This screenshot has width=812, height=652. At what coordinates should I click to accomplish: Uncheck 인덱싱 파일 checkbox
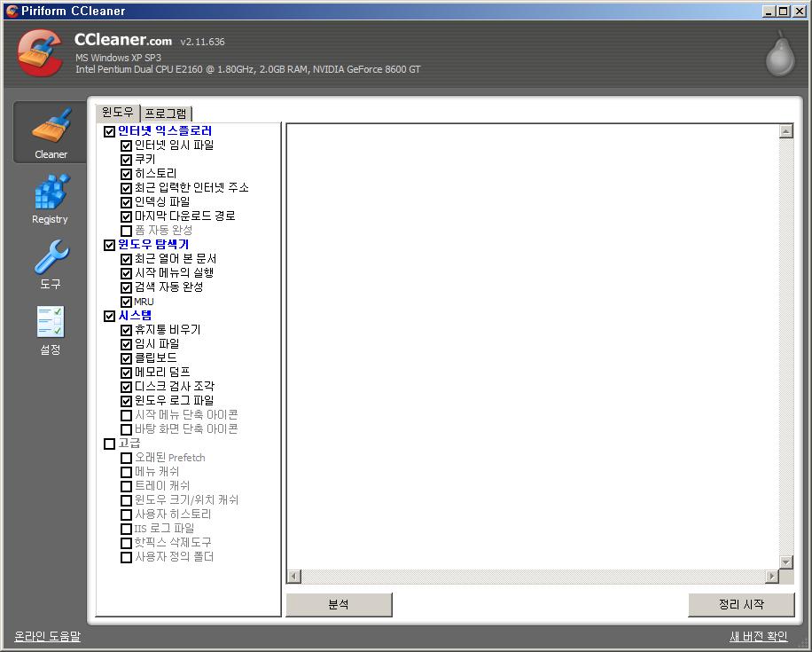(x=126, y=202)
